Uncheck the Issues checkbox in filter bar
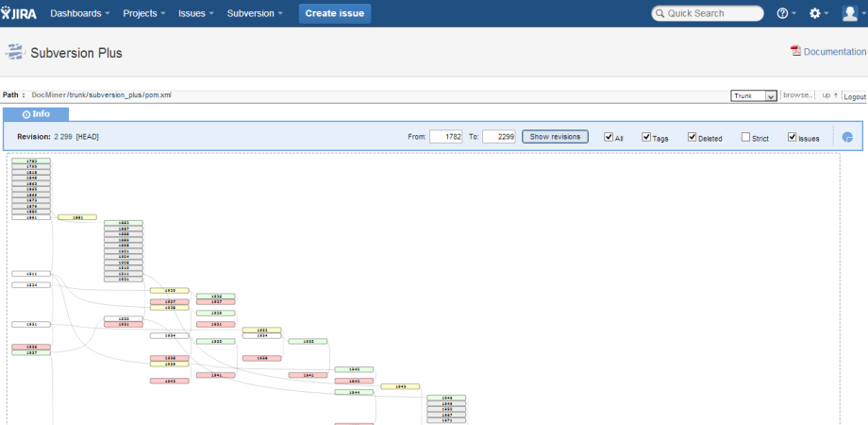 793,137
